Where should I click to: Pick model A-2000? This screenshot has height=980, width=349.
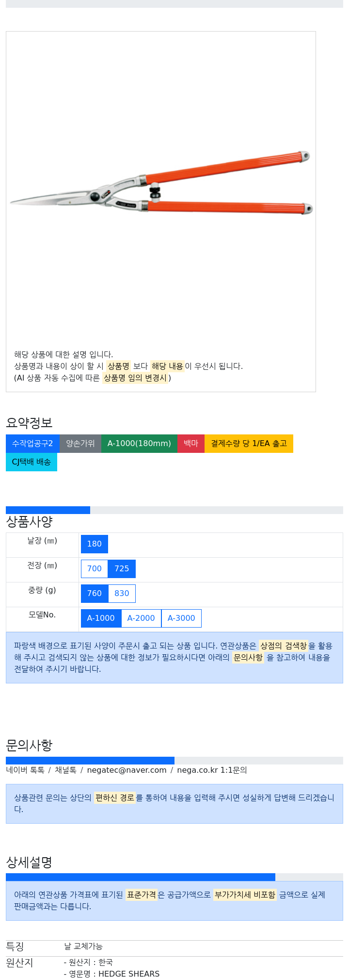(x=141, y=618)
